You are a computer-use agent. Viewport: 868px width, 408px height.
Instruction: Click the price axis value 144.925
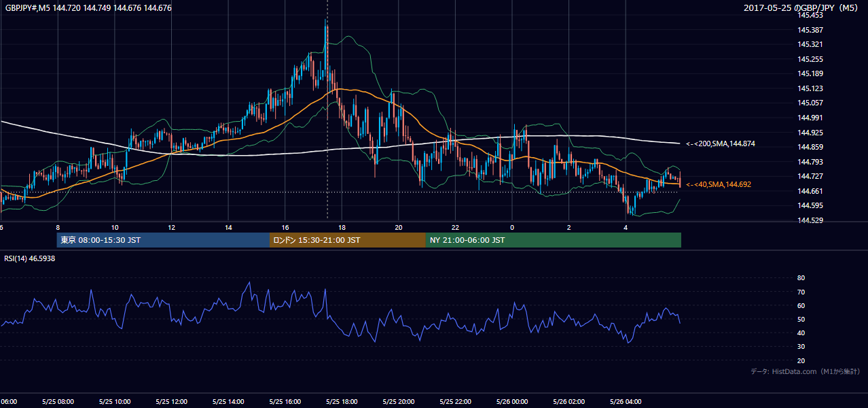pyautogui.click(x=810, y=132)
